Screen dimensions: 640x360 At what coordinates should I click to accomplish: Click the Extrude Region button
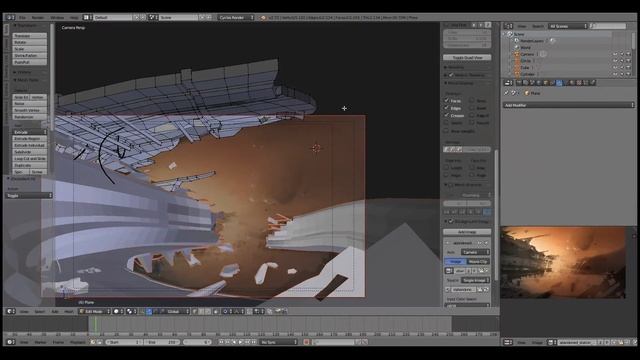coord(29,139)
